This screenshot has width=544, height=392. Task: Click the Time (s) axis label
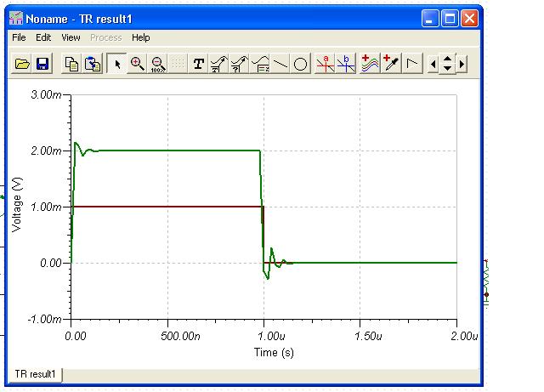pos(274,352)
